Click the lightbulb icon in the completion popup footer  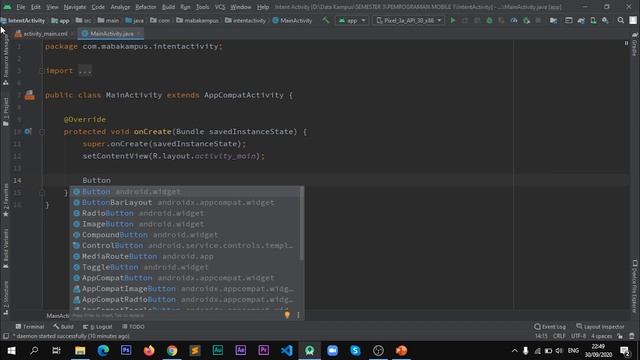click(x=287, y=315)
